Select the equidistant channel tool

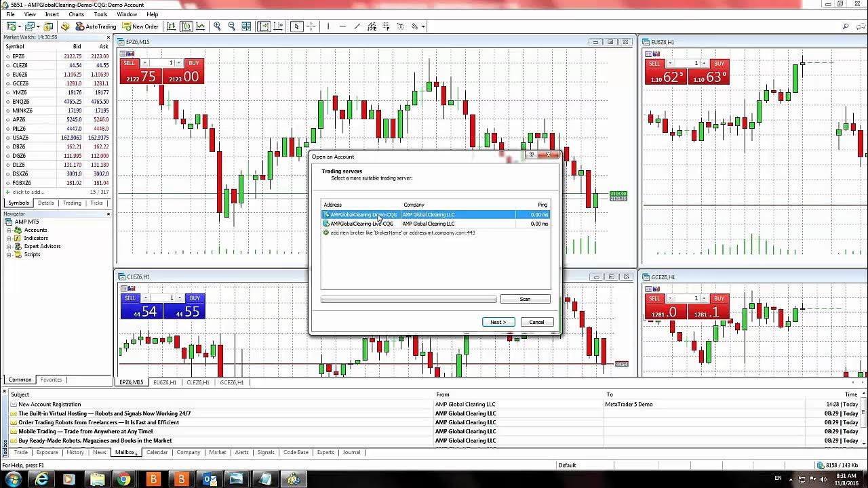tap(372, 26)
